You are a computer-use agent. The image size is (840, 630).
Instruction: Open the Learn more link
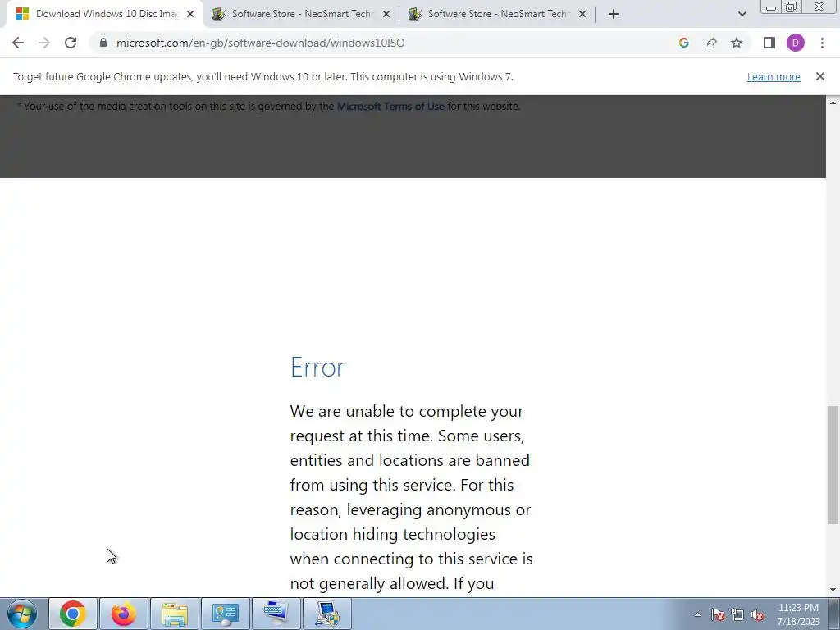coord(774,76)
